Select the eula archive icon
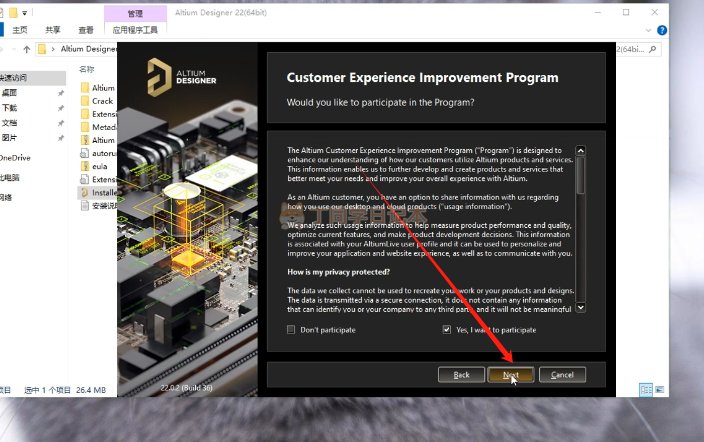Viewport: 704px width, 442px height. 84,166
